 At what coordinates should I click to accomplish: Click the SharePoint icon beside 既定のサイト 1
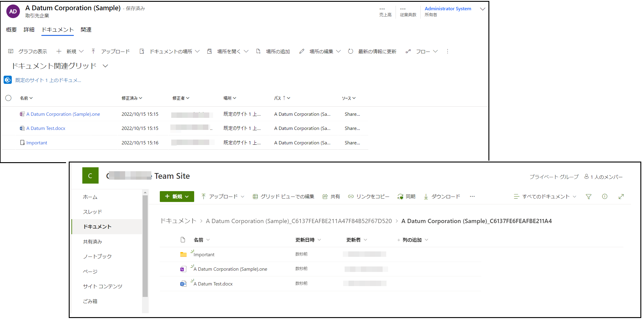[x=8, y=80]
